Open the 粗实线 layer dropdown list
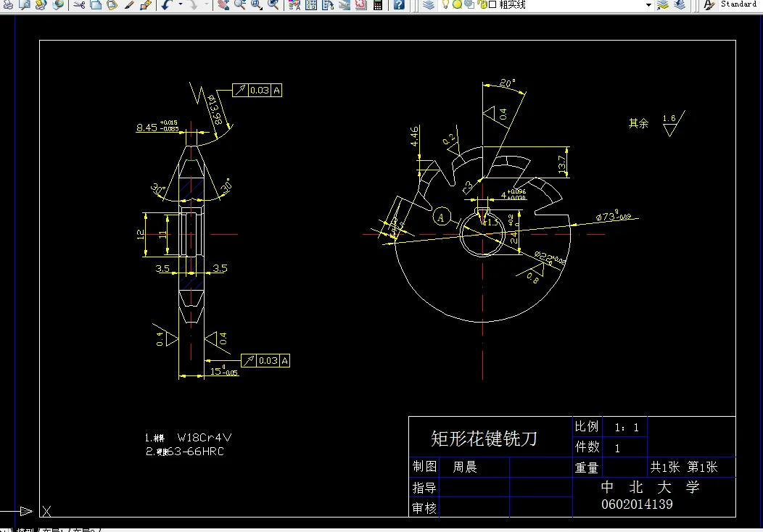The image size is (763, 532). point(648,5)
